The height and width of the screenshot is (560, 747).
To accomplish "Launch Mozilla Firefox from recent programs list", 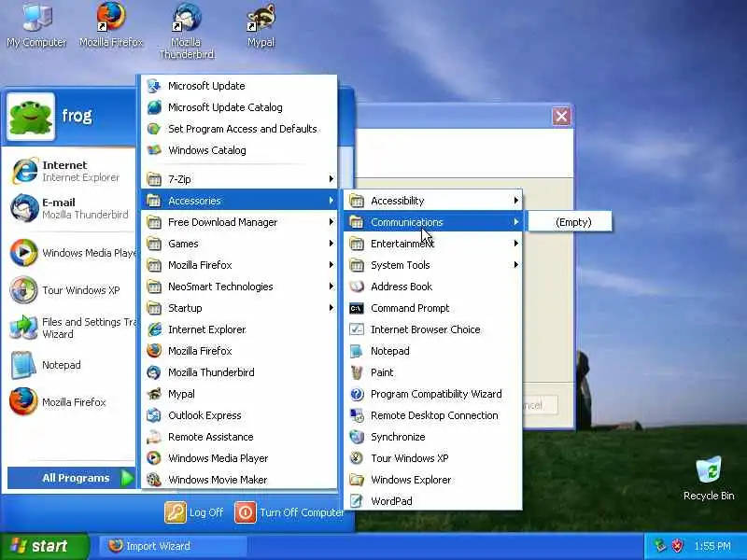I will coord(72,402).
